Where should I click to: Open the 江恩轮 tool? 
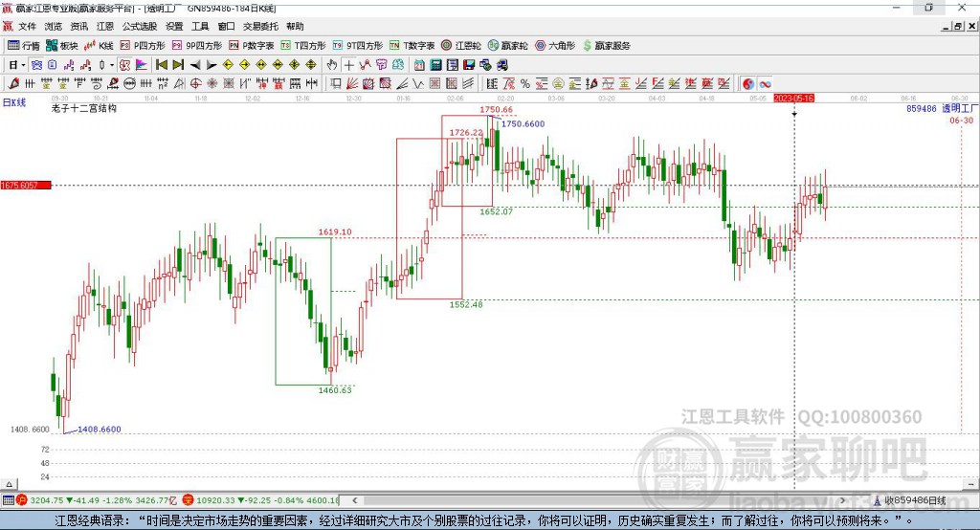tap(461, 46)
